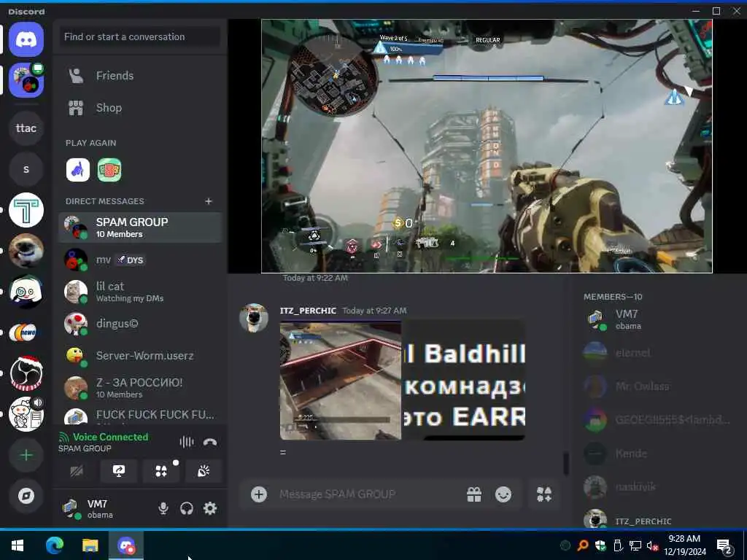Open the Baldhill text image attachment

coord(464,379)
